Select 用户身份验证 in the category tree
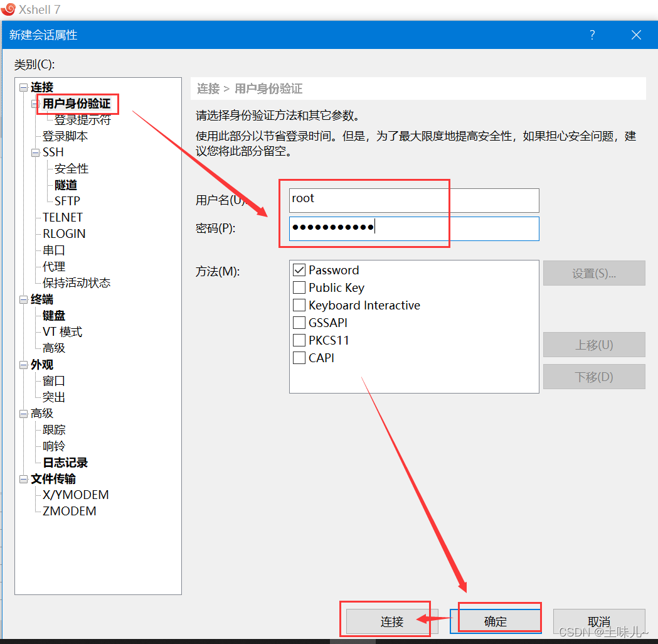The height and width of the screenshot is (644, 658). (x=77, y=104)
